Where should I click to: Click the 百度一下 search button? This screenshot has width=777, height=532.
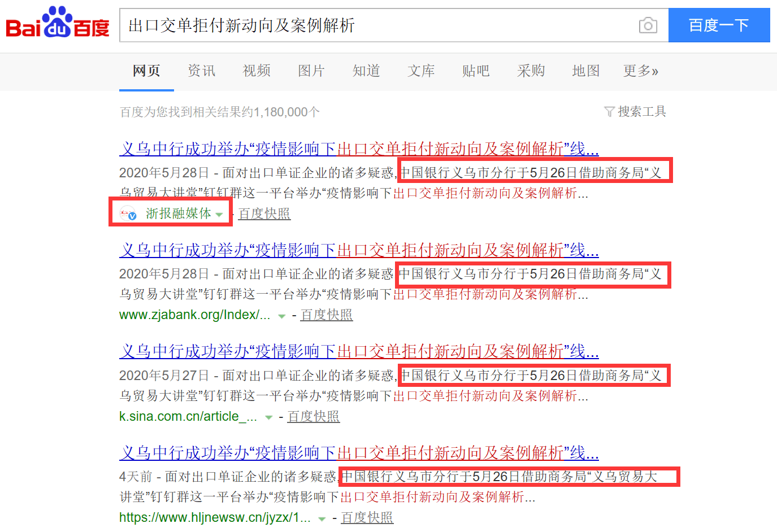click(x=719, y=25)
